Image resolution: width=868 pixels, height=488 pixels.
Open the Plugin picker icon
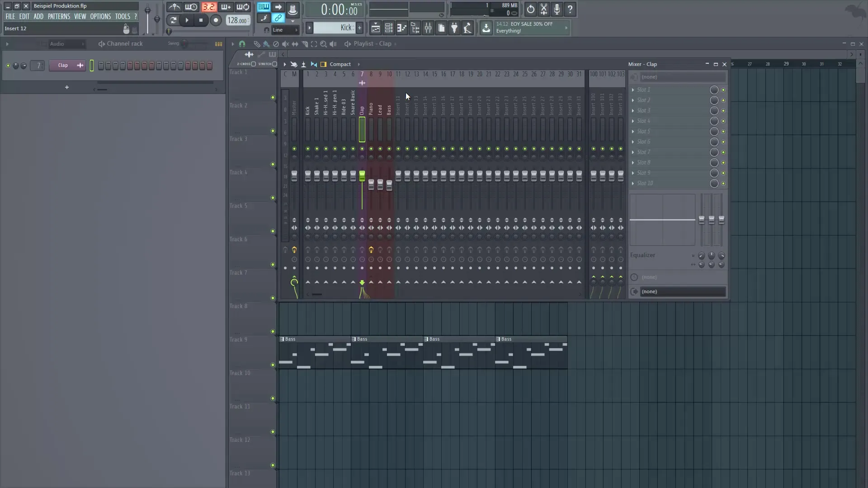[455, 28]
